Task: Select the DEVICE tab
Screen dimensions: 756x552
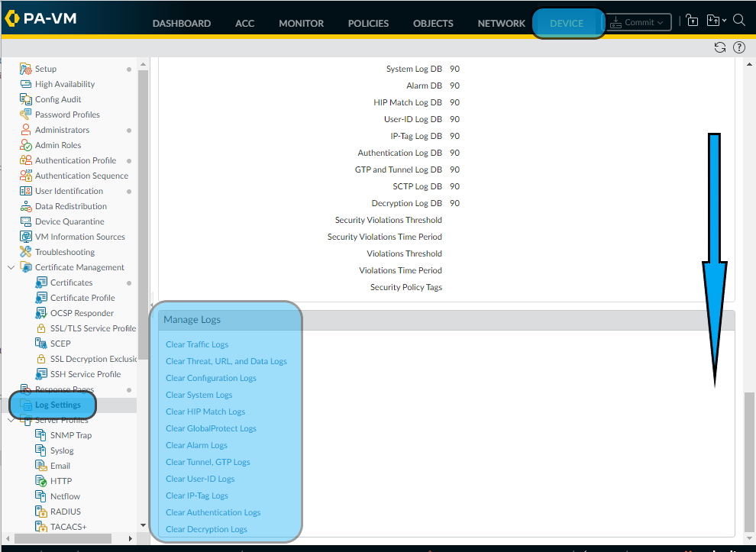Action: 567,23
